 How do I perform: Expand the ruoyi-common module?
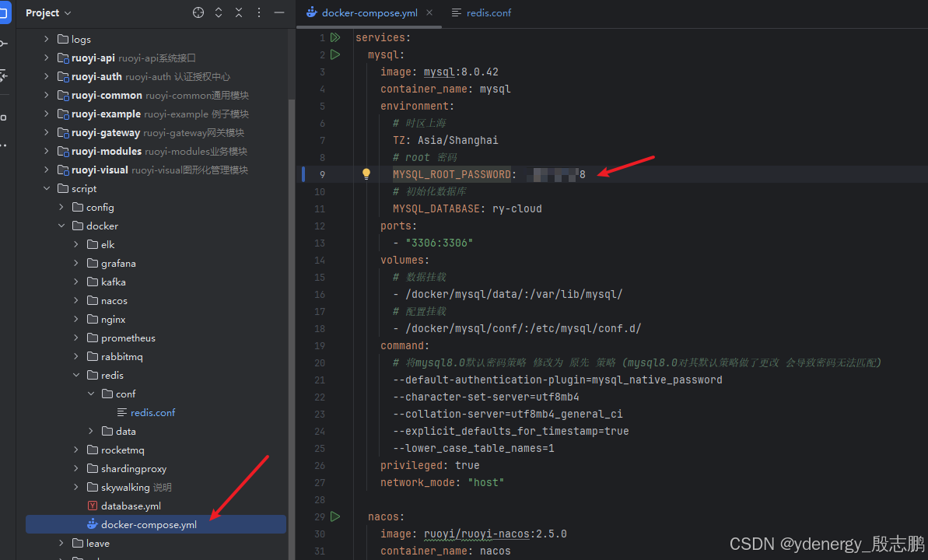point(46,96)
